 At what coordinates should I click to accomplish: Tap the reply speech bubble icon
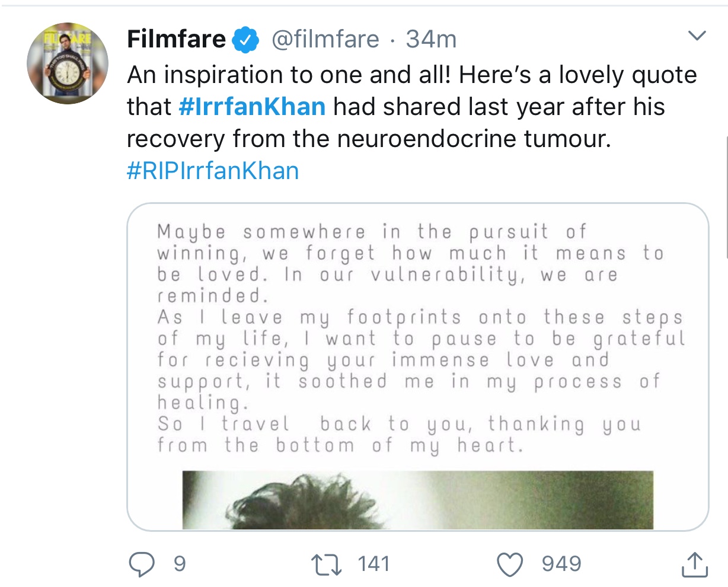(x=141, y=564)
